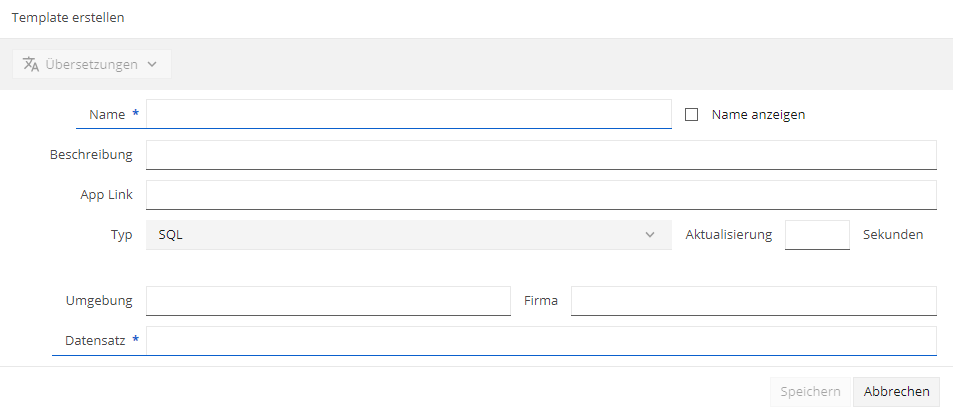Image resolution: width=953 pixels, height=414 pixels.
Task: Click the Speichern button
Action: [810, 392]
